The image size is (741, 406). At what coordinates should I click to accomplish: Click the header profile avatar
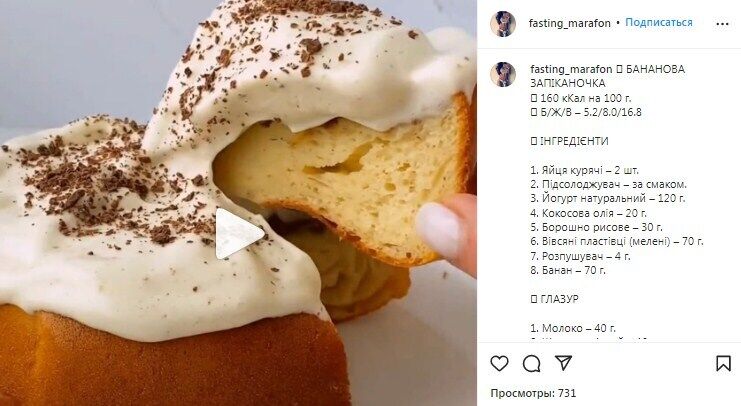point(503,24)
